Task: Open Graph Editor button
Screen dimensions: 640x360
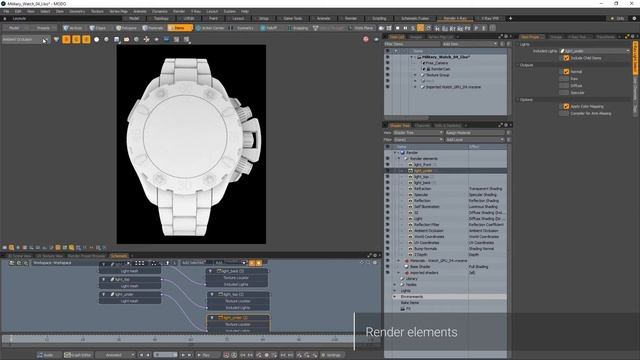Action: point(78,355)
